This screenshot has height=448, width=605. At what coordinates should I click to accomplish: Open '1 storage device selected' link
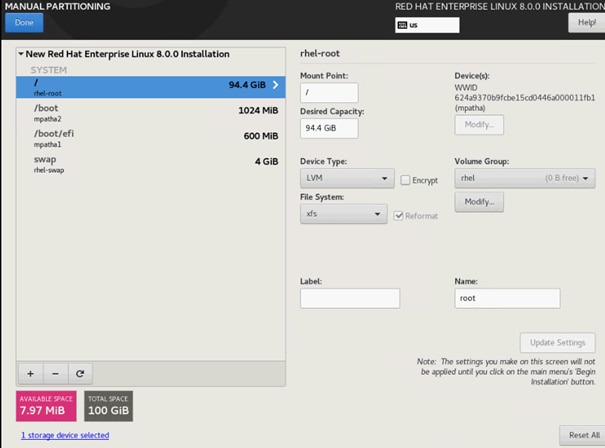tap(65, 435)
